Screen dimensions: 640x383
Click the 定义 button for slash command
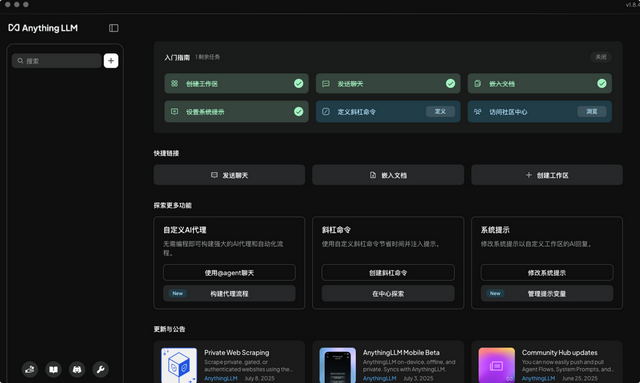pos(440,111)
